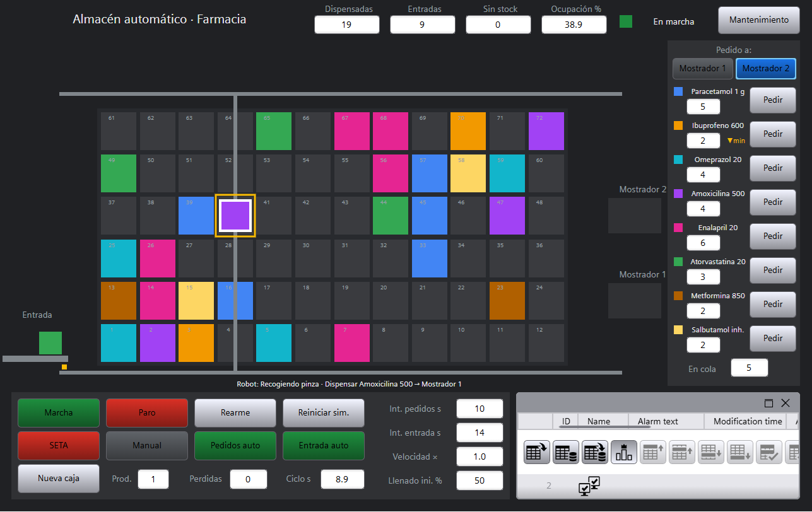
Task: Show the current alarms list view
Action: click(x=536, y=451)
